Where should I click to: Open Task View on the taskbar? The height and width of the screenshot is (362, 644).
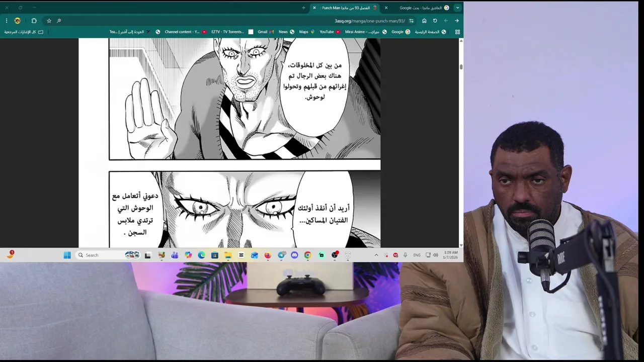(x=148, y=255)
